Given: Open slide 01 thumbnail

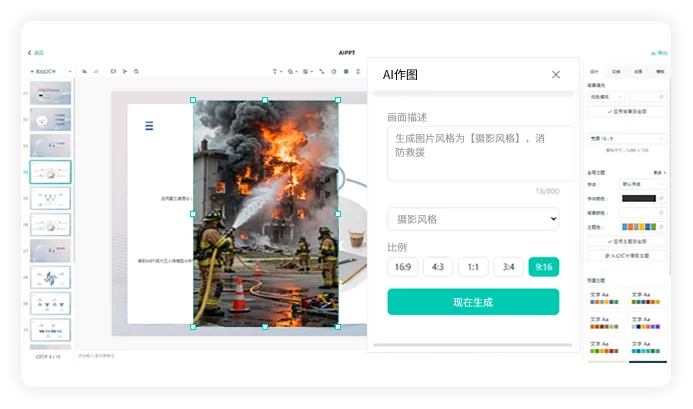Looking at the screenshot, I should click(x=50, y=93).
